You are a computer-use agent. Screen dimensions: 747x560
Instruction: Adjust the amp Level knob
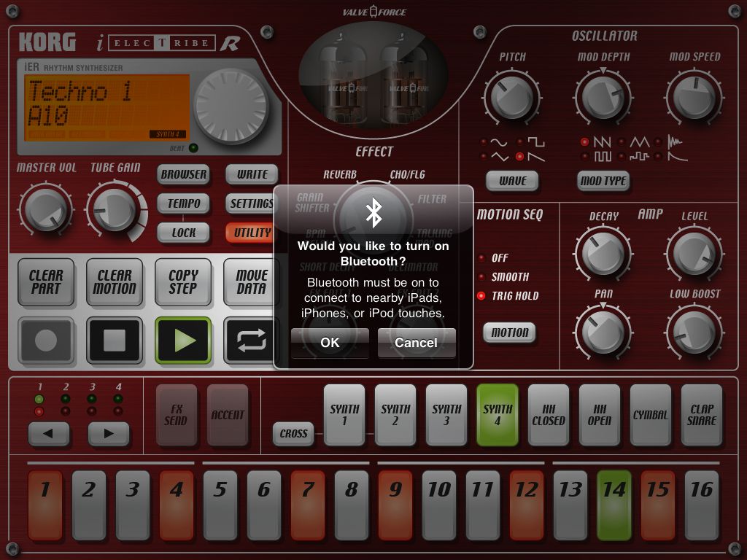[x=694, y=254]
